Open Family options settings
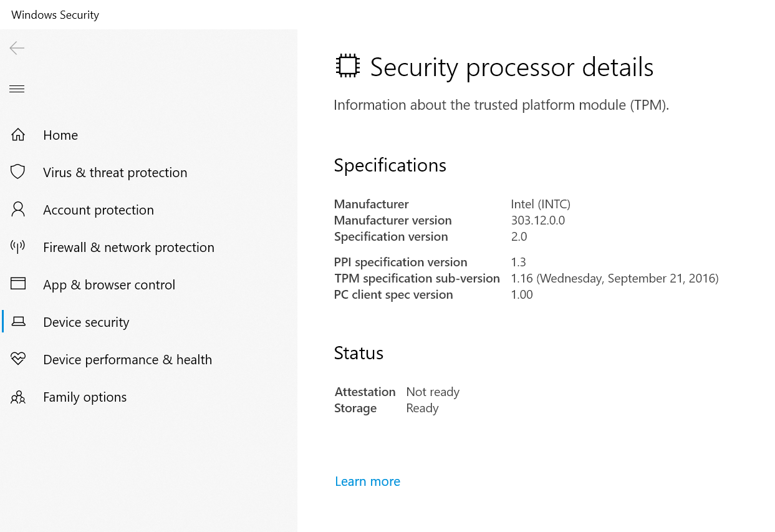Viewport: 775px width, 532px height. pyautogui.click(x=84, y=397)
